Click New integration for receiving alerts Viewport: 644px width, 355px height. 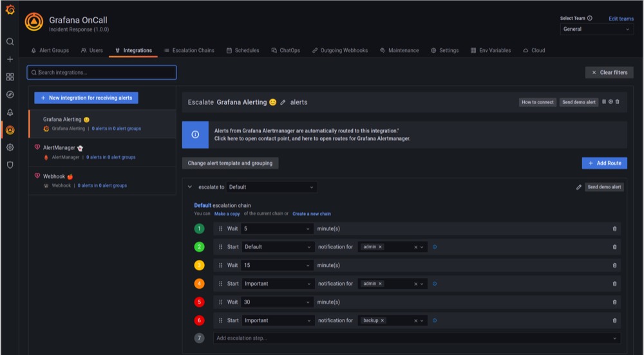coord(86,98)
